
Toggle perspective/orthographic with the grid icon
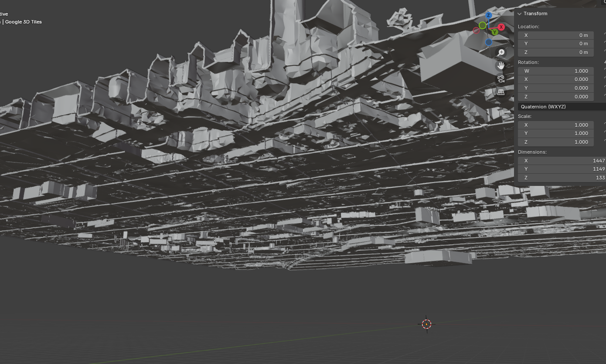pos(501,92)
